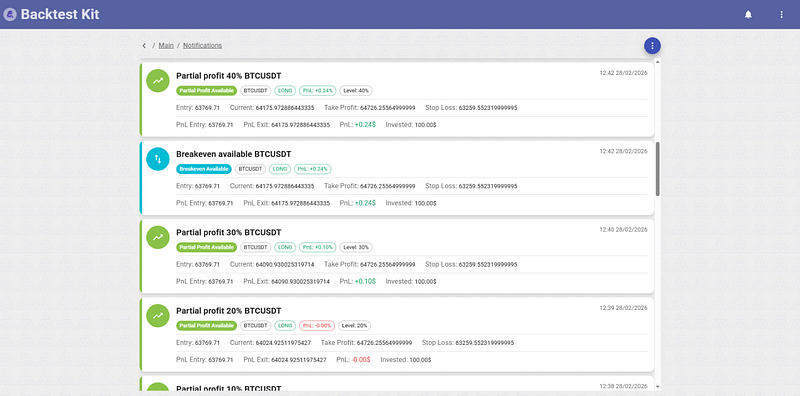Click the 12:39 28/02/2026 timestamp
Image resolution: width=800 pixels, height=396 pixels.
pyautogui.click(x=623, y=308)
